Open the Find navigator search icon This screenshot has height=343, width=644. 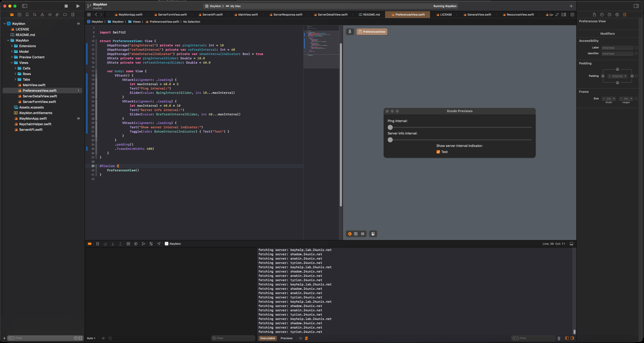pyautogui.click(x=35, y=15)
